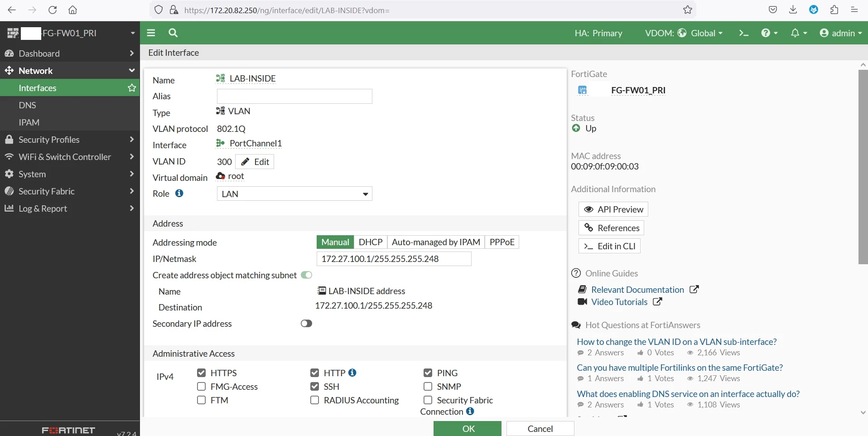Image resolution: width=868 pixels, height=436 pixels.
Task: Open Relevant Documentation external link icon
Action: pos(694,289)
